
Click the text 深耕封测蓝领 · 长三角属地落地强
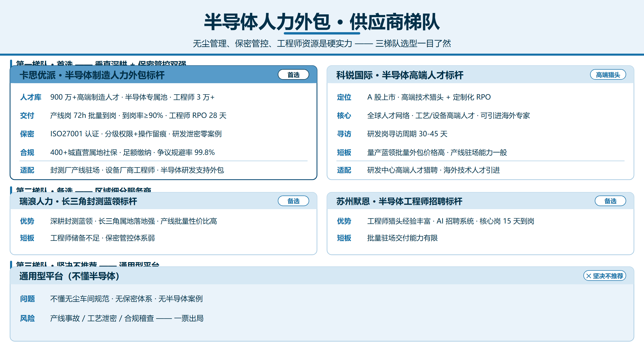tap(103, 221)
